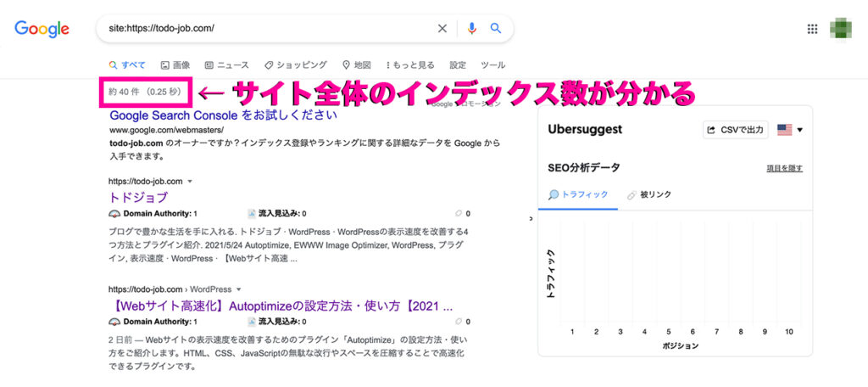This screenshot has width=868, height=387.
Task: Open the Google Search Console をお試しください link
Action: point(223,116)
